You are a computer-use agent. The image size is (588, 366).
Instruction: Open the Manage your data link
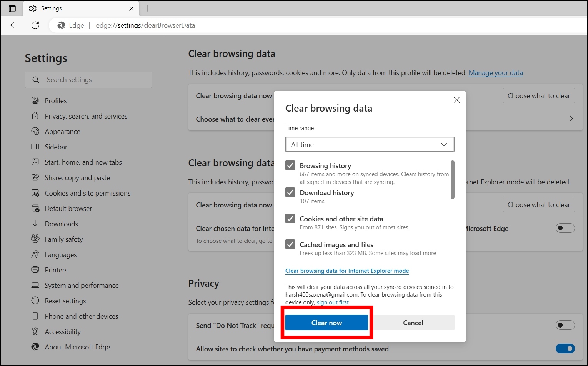[496, 73]
